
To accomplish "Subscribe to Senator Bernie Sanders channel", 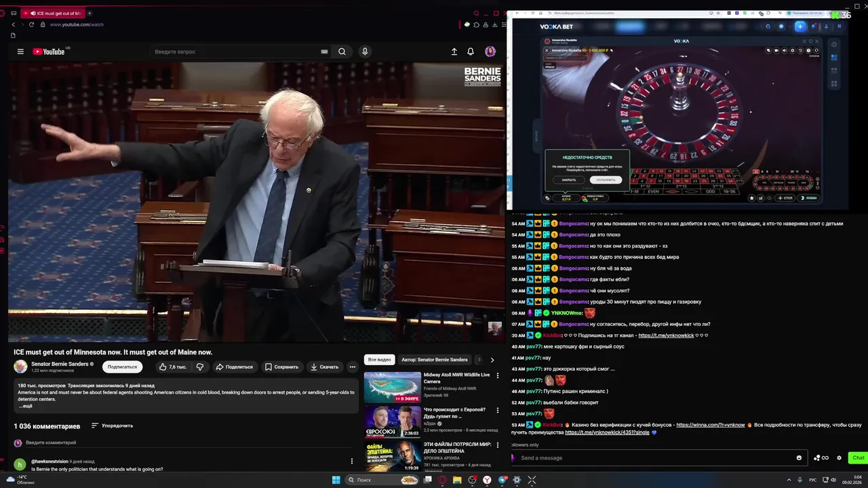I will [x=122, y=367].
